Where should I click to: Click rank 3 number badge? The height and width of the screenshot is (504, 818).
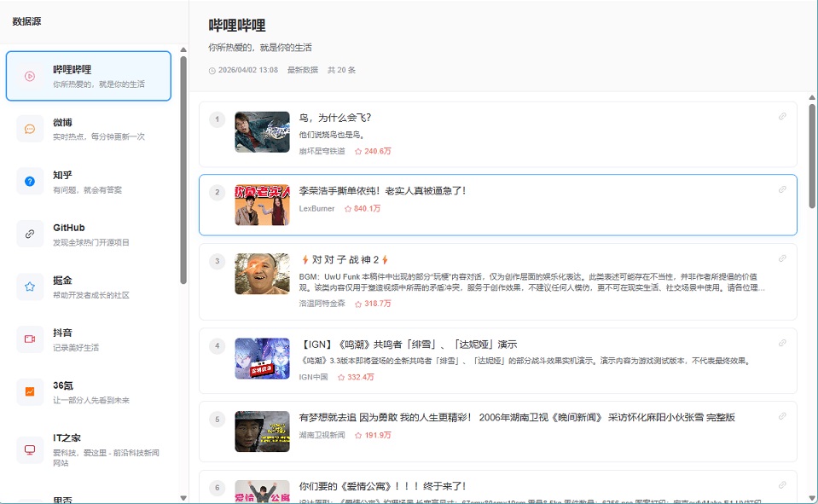tap(218, 261)
